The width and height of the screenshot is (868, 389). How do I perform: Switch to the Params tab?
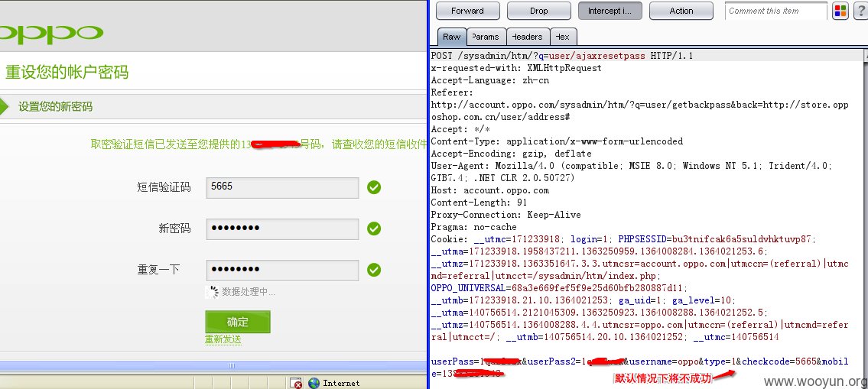coord(486,37)
